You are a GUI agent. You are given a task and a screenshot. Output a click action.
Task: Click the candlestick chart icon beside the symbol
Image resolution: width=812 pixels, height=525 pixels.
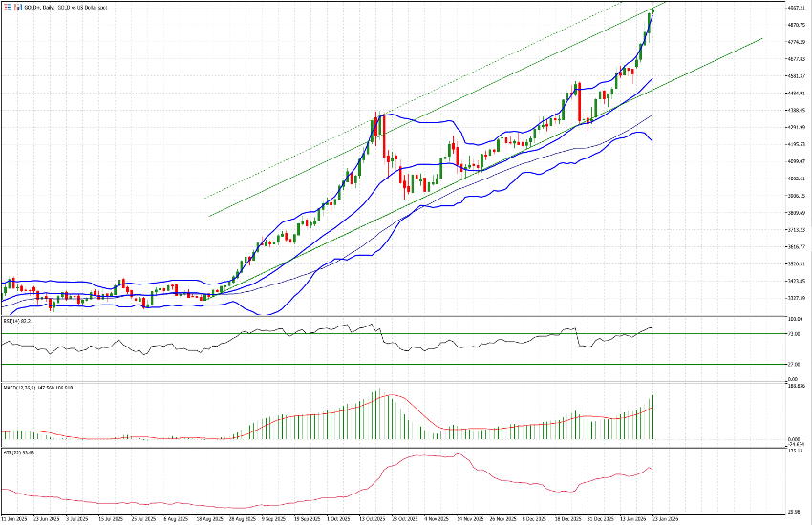coord(17,8)
